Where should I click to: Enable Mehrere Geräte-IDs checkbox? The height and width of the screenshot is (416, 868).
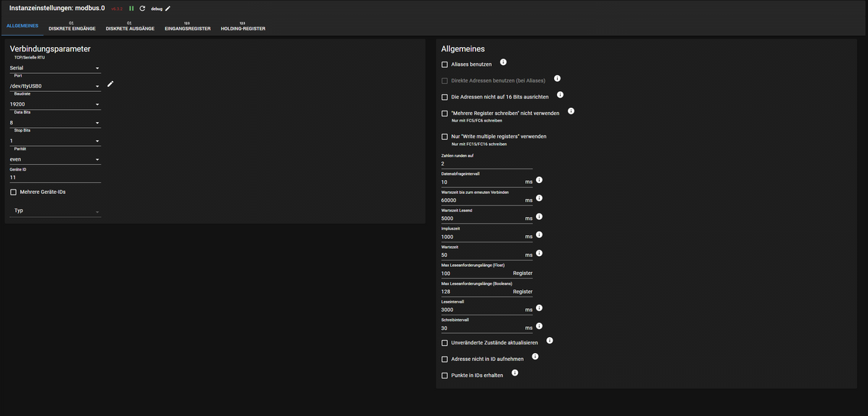click(13, 192)
